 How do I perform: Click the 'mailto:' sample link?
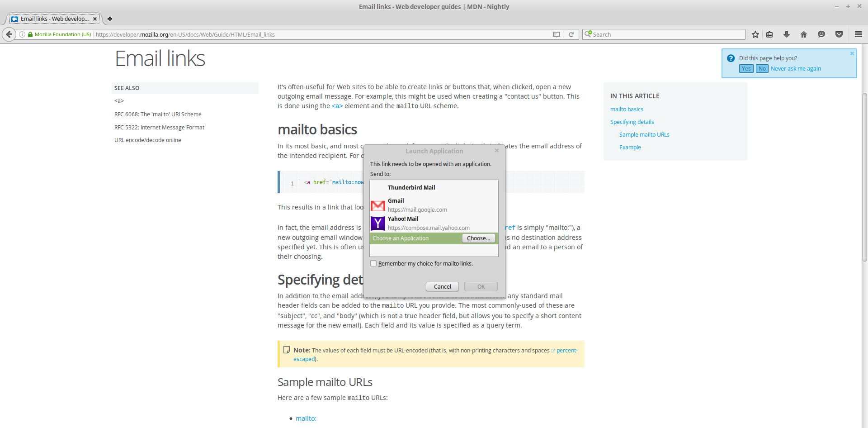tap(306, 418)
